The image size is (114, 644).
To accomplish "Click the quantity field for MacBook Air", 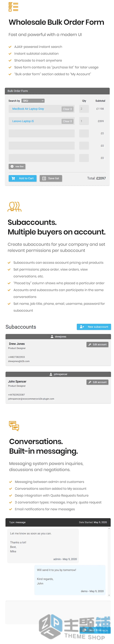I will (x=84, y=109).
